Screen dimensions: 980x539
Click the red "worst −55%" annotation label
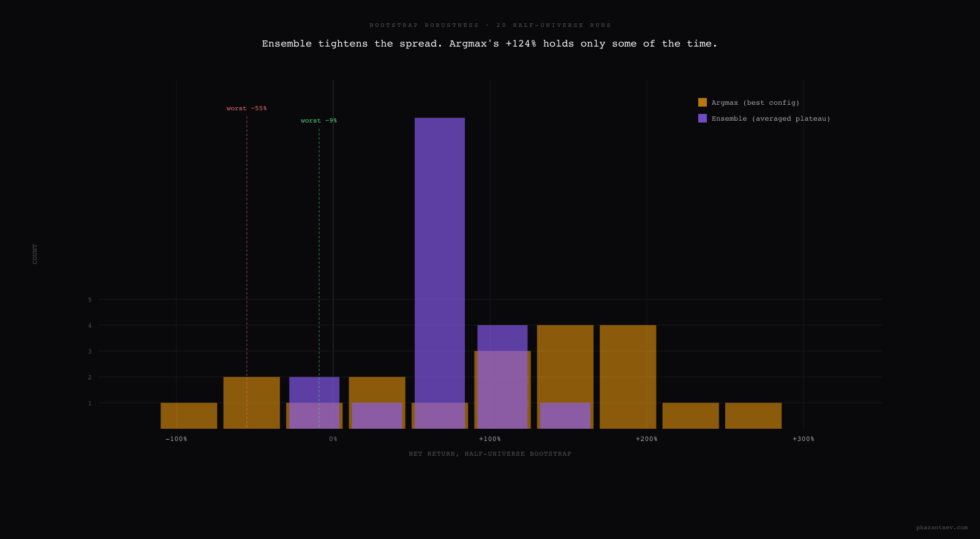pyautogui.click(x=247, y=108)
